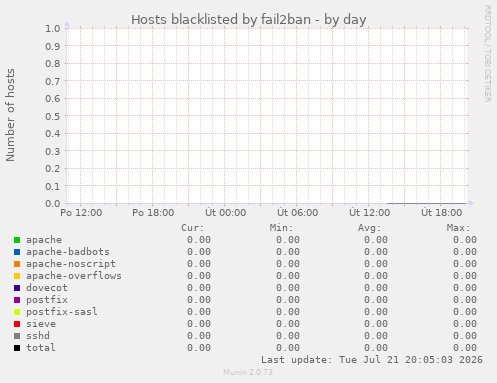Click the 0.5 y-axis value
Viewport: 497px width, 383px height.
53,116
